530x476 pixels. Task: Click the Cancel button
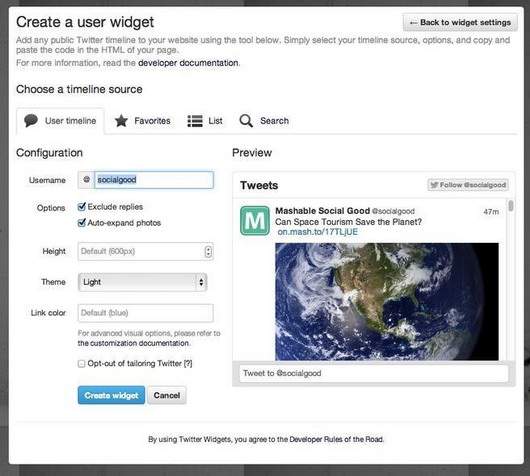tap(167, 395)
